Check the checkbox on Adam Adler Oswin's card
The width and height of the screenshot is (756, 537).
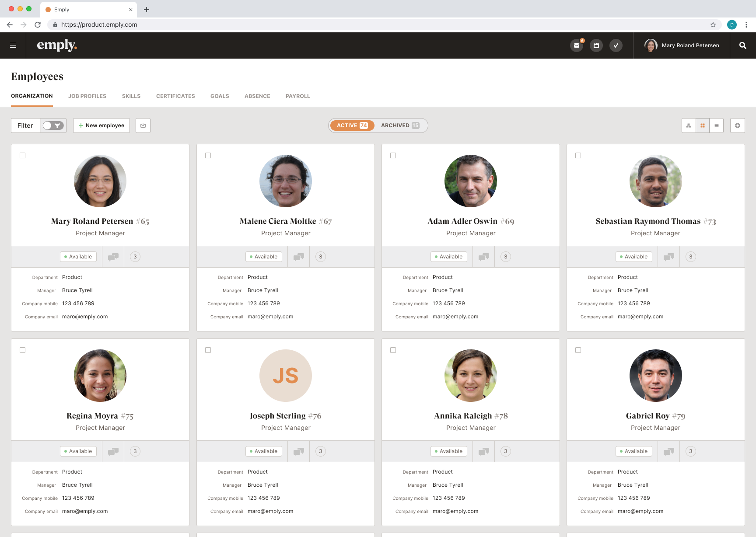coord(393,155)
